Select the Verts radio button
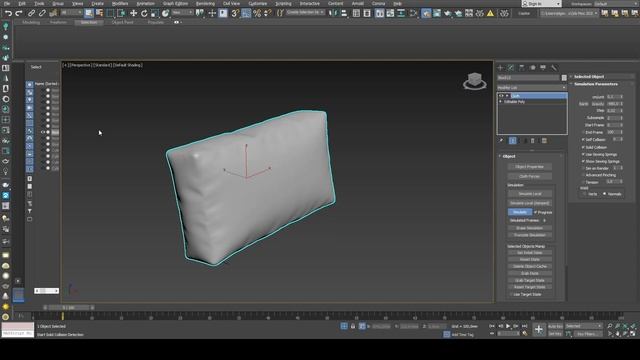 click(584, 194)
